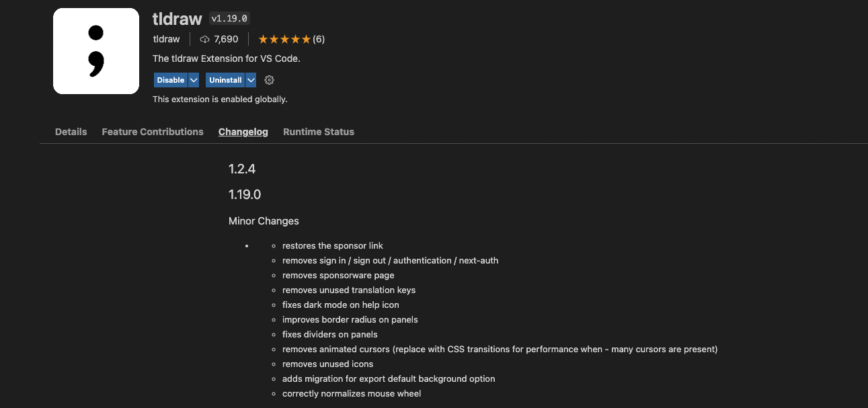Expand the Uninstall button dropdown arrow
Screen dimensions: 868x408
(251, 80)
